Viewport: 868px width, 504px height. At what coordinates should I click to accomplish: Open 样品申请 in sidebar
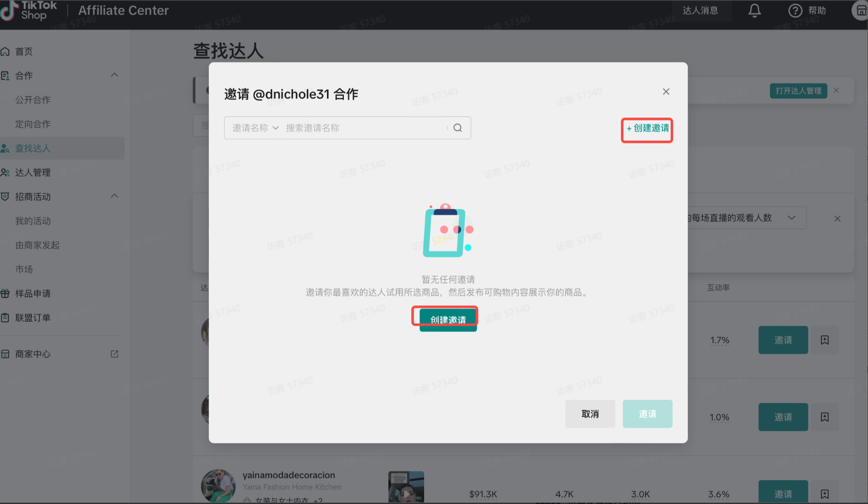coord(33,294)
